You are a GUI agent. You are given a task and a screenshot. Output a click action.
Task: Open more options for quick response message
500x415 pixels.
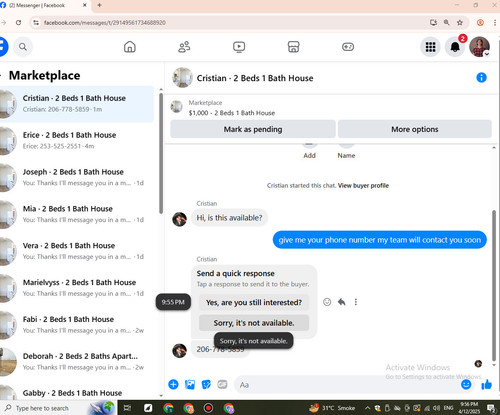coord(356,302)
